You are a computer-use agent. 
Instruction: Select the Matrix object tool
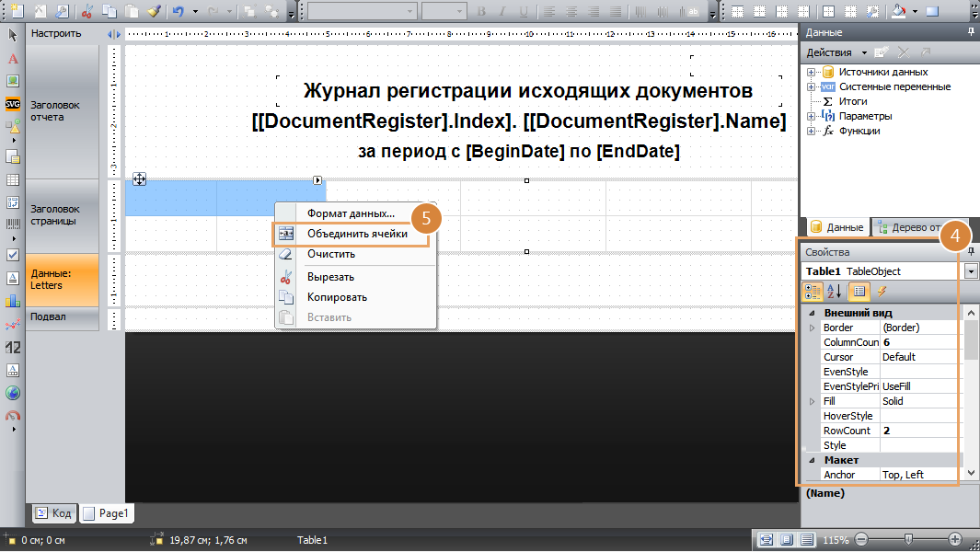point(13,202)
